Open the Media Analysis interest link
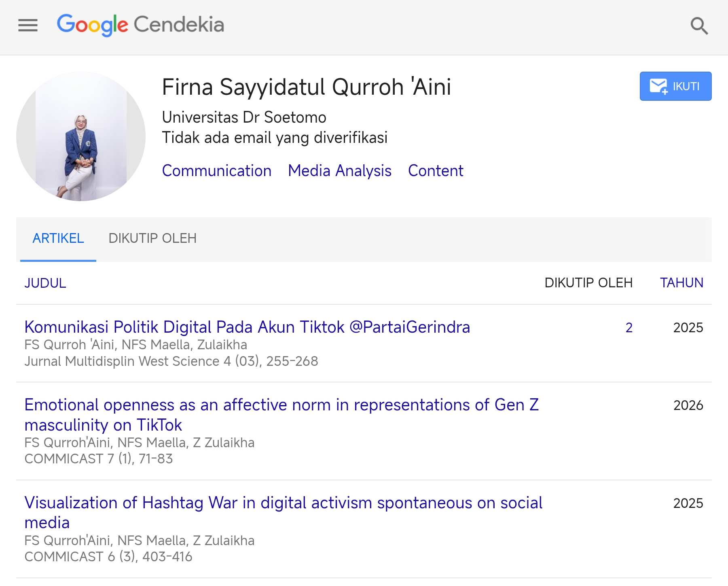This screenshot has height=586, width=728. [x=339, y=171]
